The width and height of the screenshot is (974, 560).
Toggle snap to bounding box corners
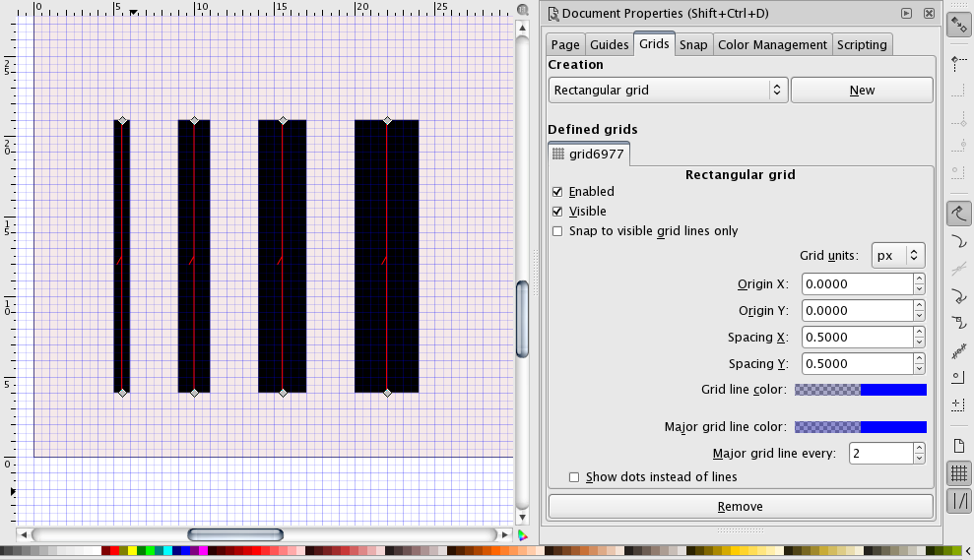click(x=959, y=118)
